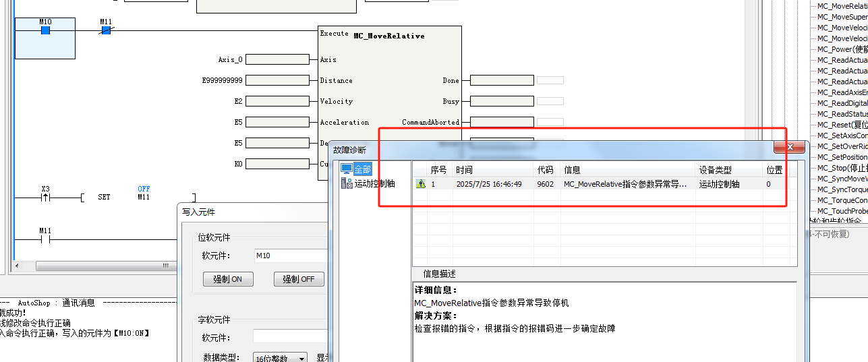Click the 位软元件 M10 input field
The height and width of the screenshot is (362, 868).
(x=290, y=255)
